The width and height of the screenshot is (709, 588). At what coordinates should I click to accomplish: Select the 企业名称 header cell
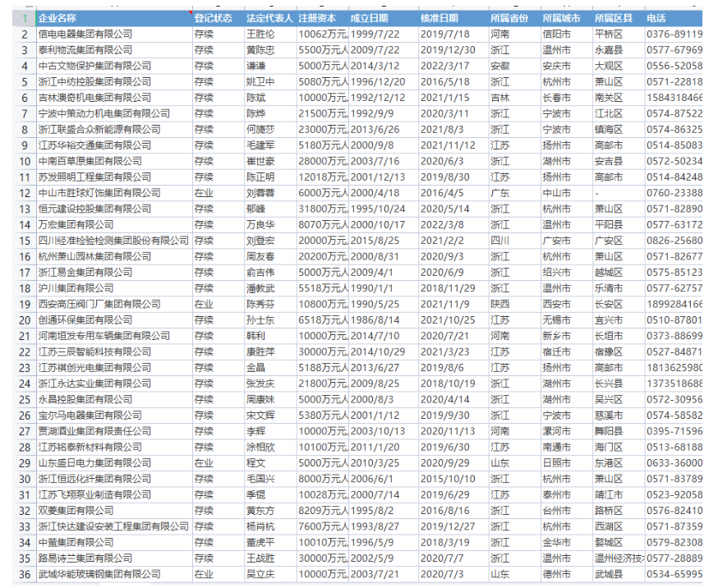[x=114, y=19]
